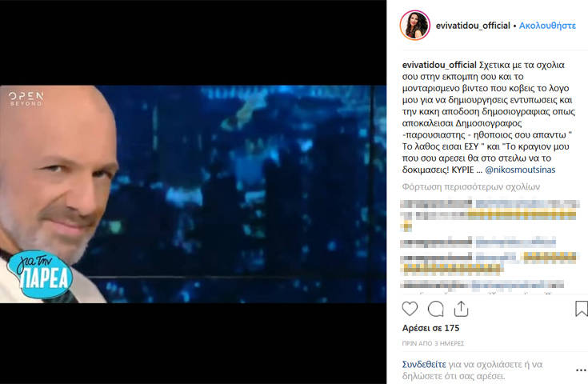Expand the truncated caption at the ellipsis
This screenshot has height=384, width=588.
tap(479, 170)
